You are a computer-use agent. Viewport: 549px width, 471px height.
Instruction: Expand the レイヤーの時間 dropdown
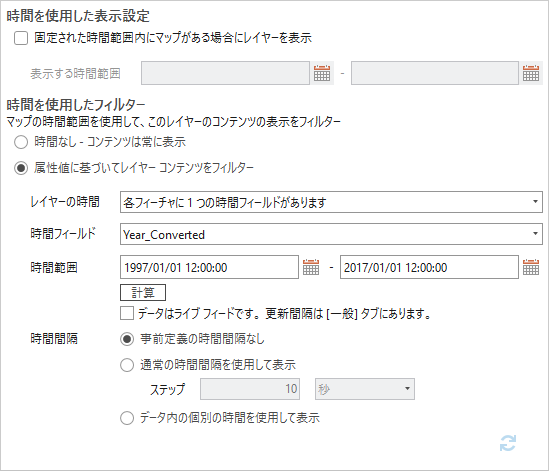click(x=331, y=202)
